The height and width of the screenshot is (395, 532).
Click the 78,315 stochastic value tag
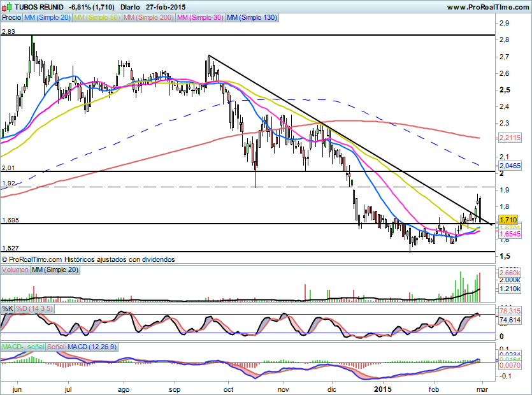pyautogui.click(x=510, y=311)
